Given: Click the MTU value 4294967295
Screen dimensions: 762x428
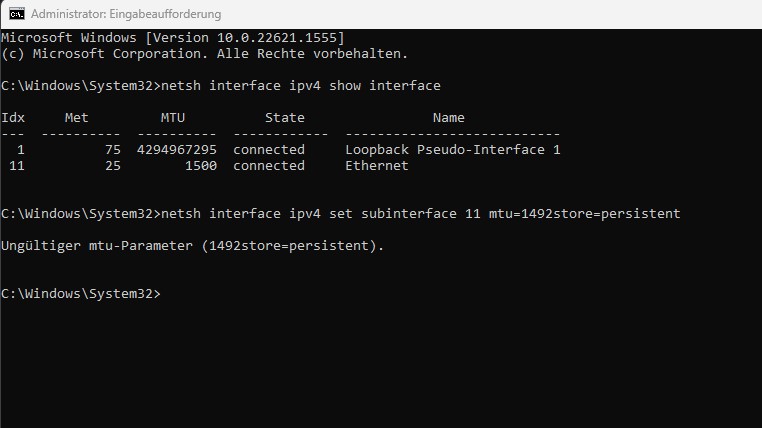Looking at the screenshot, I should tap(177, 150).
